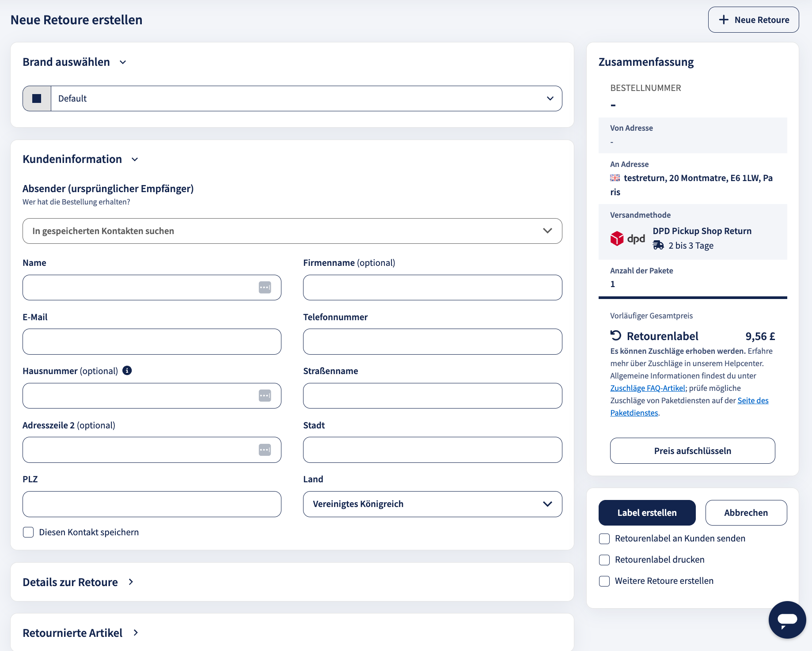Focus the Straßenname input field
The image size is (812, 651).
(433, 396)
